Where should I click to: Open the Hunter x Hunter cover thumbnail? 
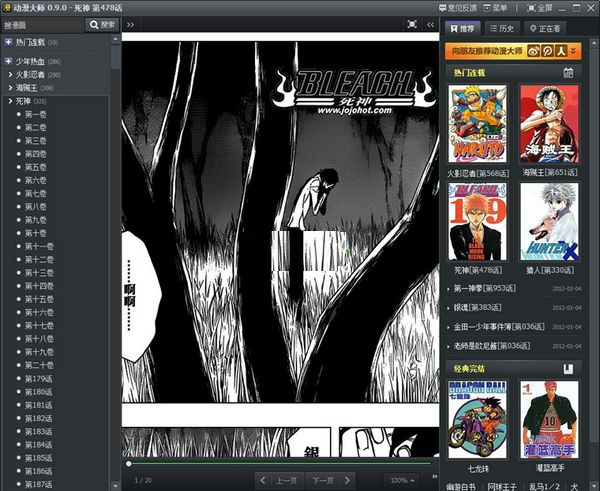(x=549, y=221)
